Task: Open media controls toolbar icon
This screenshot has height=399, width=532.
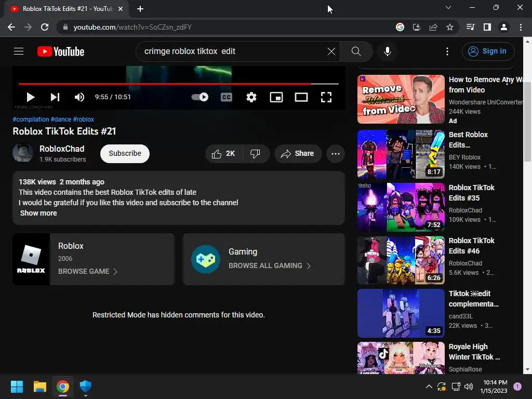Action: point(471,27)
